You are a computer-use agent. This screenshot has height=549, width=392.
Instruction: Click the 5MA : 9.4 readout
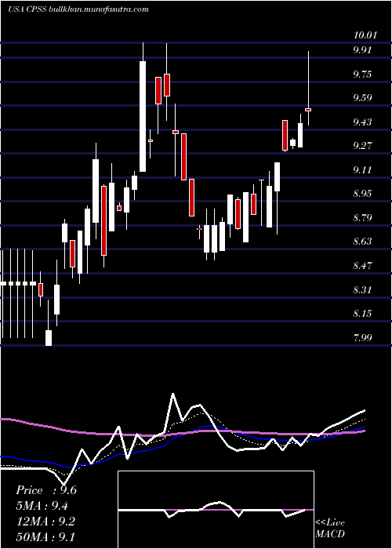pyautogui.click(x=42, y=506)
